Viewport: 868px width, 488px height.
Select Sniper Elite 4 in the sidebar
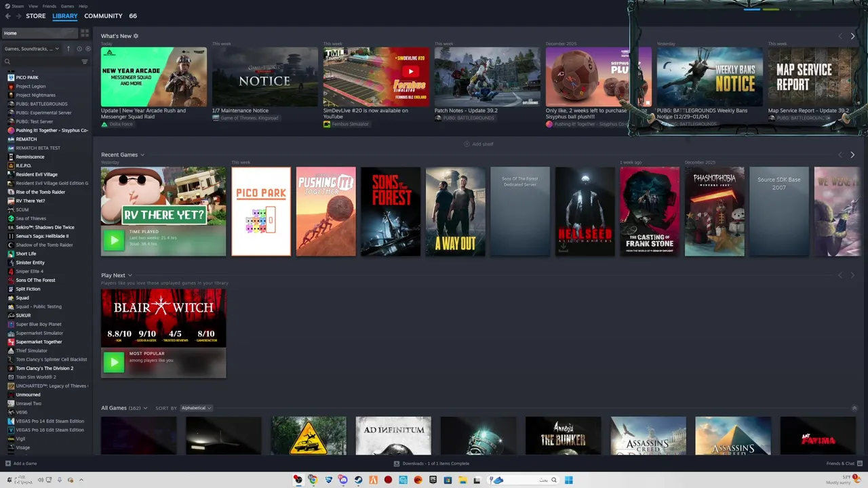(x=29, y=271)
